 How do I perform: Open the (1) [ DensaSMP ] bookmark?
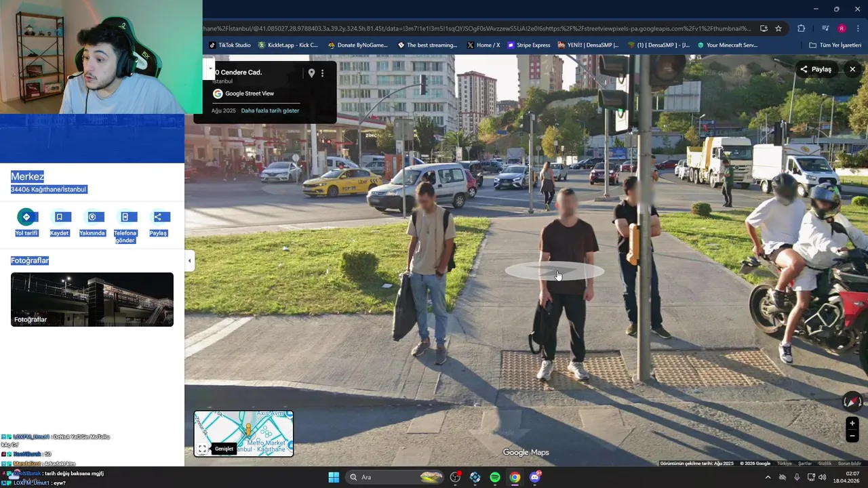tap(658, 45)
